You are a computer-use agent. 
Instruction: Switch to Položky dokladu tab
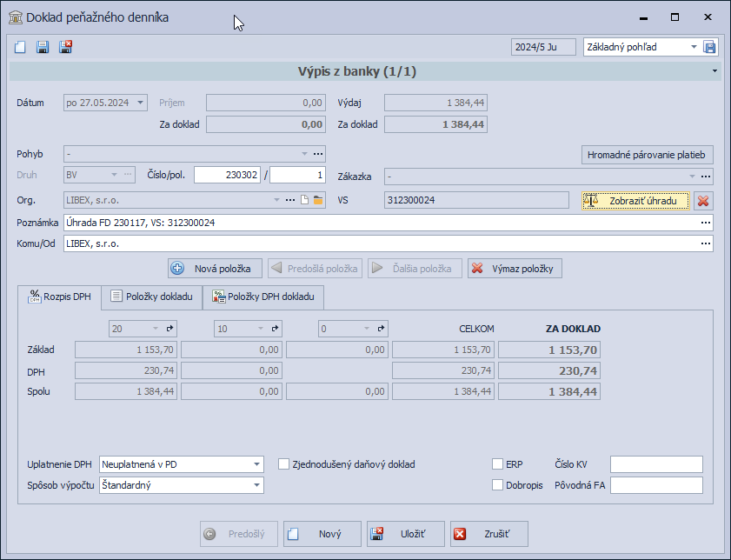[x=151, y=297]
